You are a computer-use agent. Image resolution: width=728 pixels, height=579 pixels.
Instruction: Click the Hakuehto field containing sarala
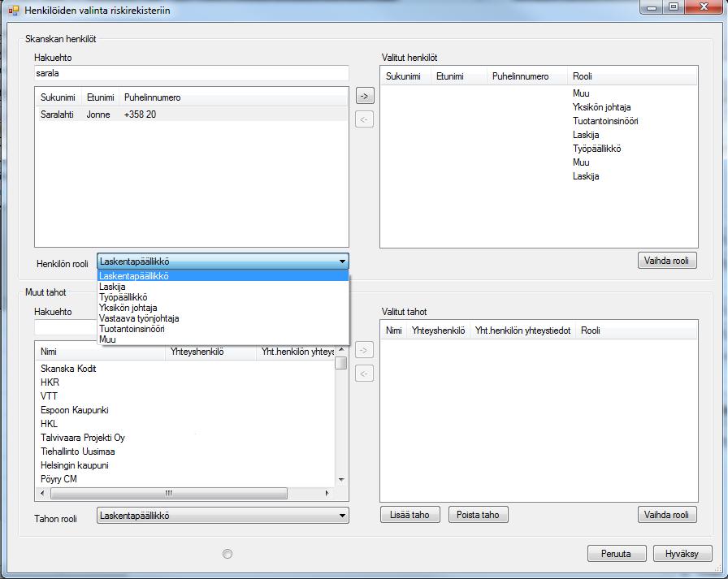tap(191, 73)
